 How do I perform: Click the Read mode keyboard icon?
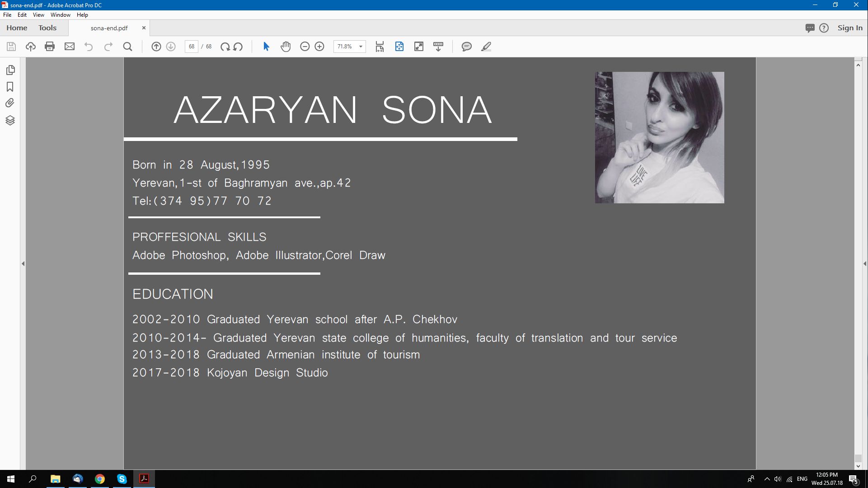(438, 47)
